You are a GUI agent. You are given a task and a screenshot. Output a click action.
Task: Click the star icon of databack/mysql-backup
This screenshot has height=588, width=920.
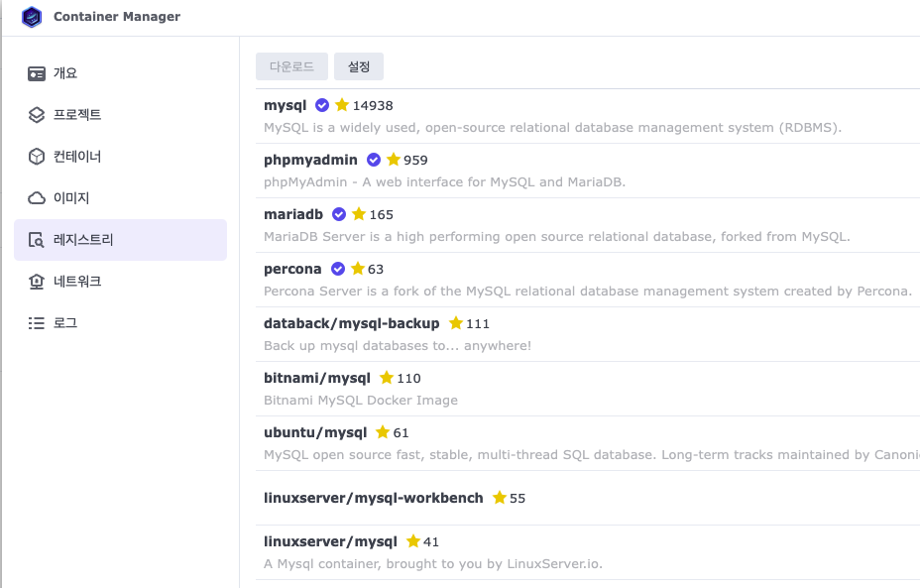tap(456, 322)
